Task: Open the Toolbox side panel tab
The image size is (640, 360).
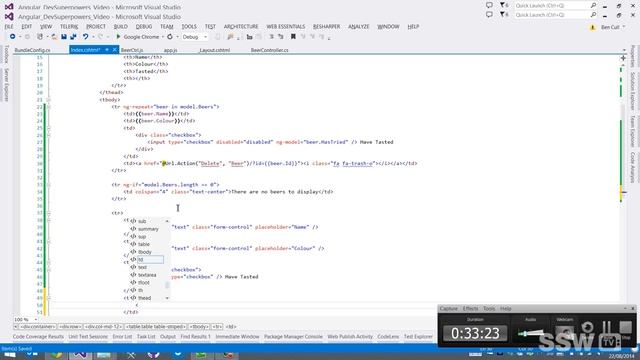Action: [6, 54]
